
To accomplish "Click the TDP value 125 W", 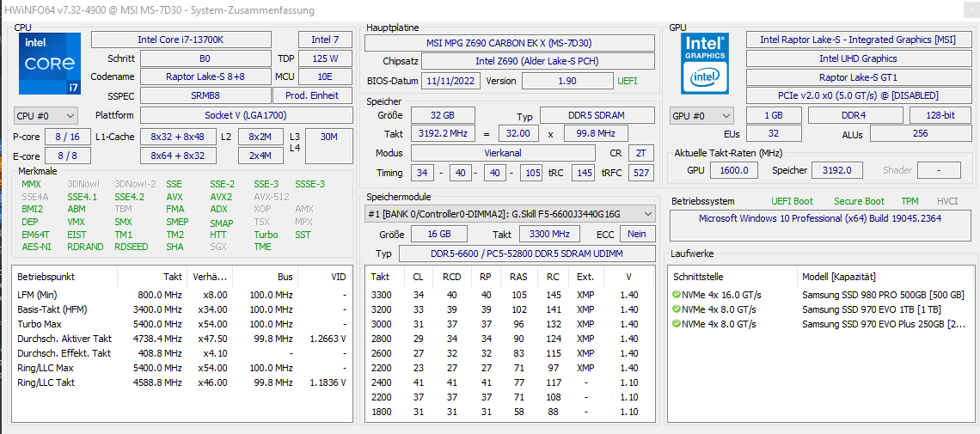I will coord(325,58).
